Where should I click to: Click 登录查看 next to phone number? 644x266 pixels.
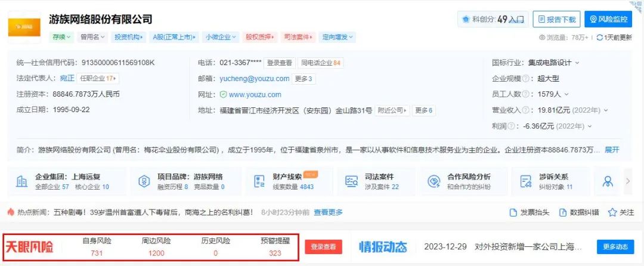[x=279, y=63]
